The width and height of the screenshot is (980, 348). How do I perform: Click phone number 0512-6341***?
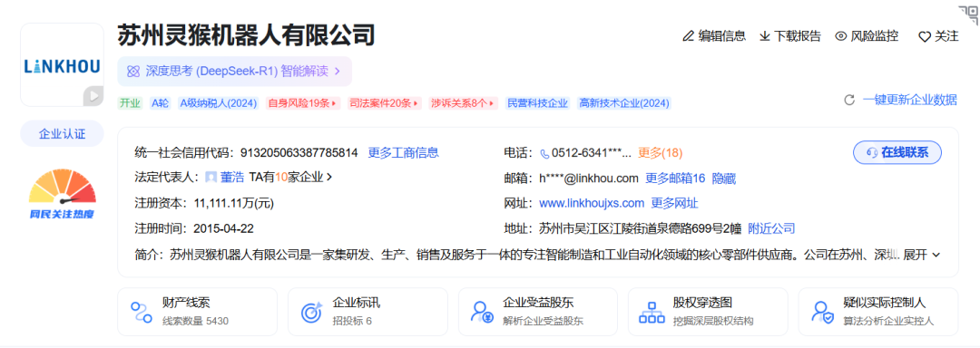(592, 153)
